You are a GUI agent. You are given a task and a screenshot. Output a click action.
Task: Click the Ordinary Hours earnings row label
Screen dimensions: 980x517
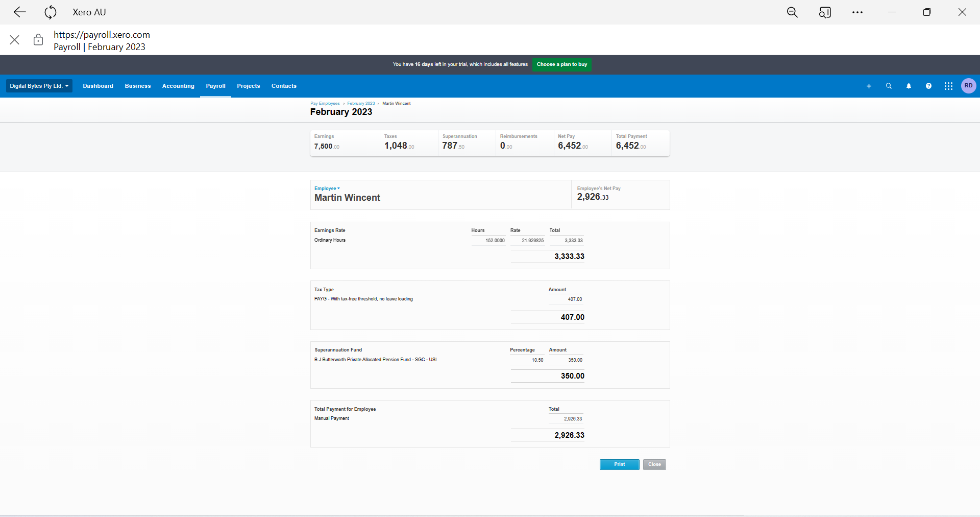click(x=330, y=240)
